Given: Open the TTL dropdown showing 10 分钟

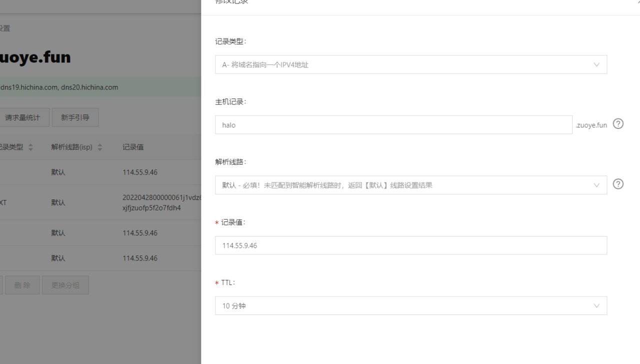Looking at the screenshot, I should (x=410, y=305).
